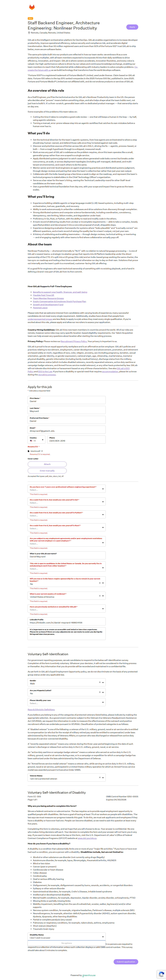Image resolution: width=166 pixels, height=980 pixels.
Task: Clear the visa sponsorship answer
Action: [x=100, y=583]
